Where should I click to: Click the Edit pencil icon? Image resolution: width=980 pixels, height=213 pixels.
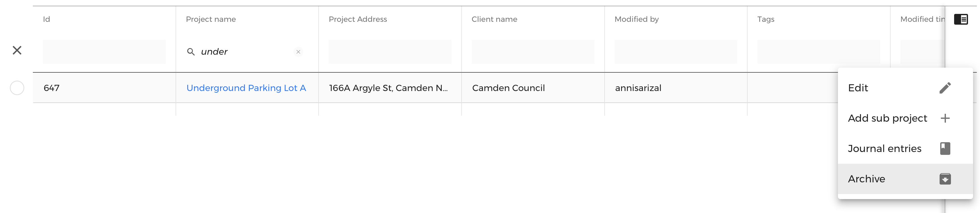click(946, 88)
